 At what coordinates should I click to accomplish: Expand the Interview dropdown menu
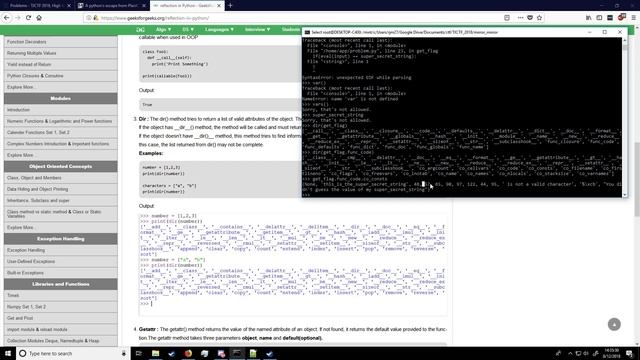pos(258,30)
